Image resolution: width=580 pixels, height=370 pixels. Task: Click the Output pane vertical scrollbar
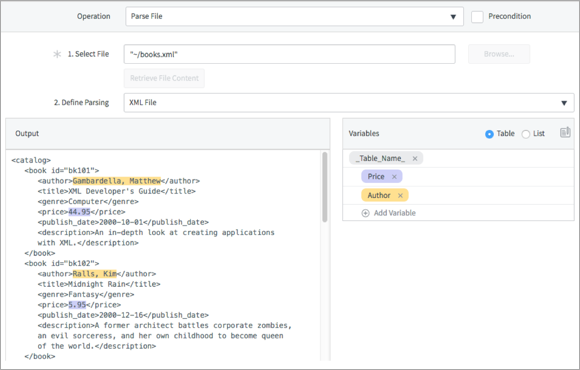(x=325, y=187)
